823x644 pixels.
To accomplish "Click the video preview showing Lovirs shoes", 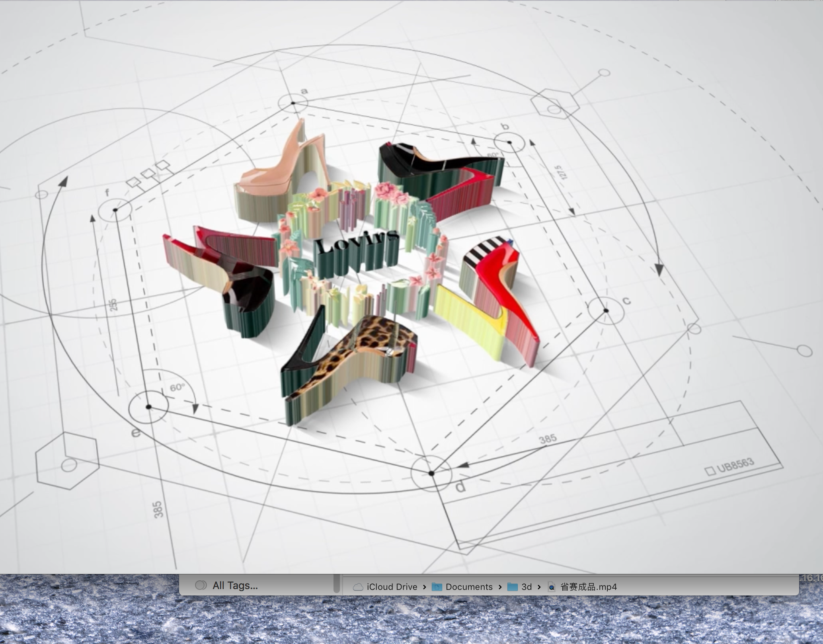I will coord(411,287).
